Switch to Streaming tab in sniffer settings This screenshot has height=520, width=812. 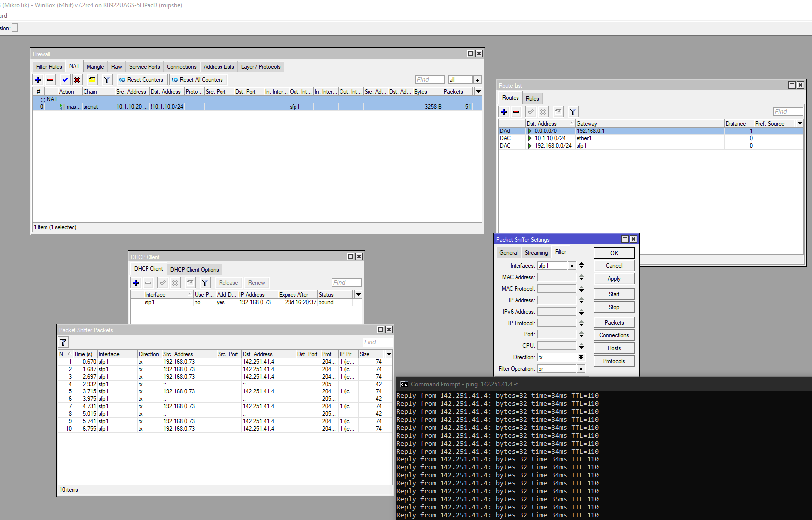(x=536, y=253)
